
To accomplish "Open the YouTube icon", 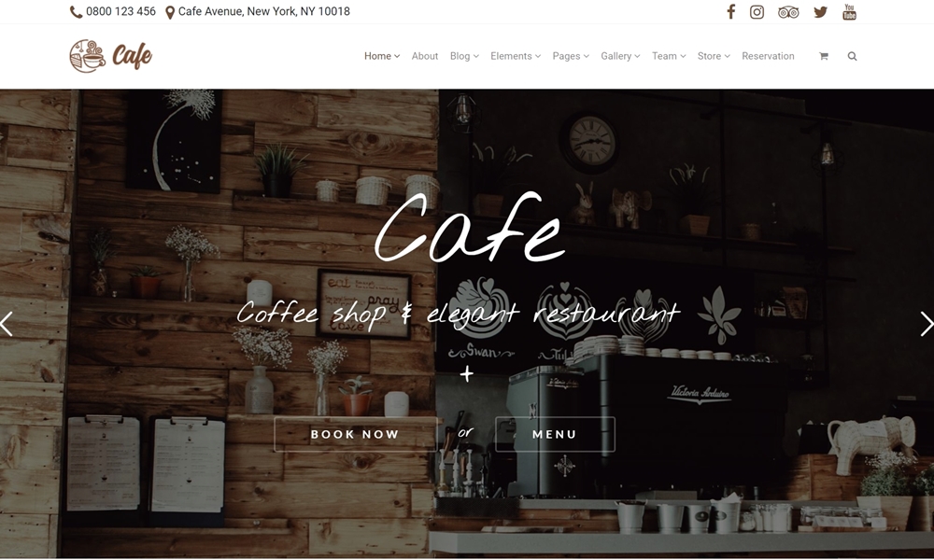I will pos(849,12).
